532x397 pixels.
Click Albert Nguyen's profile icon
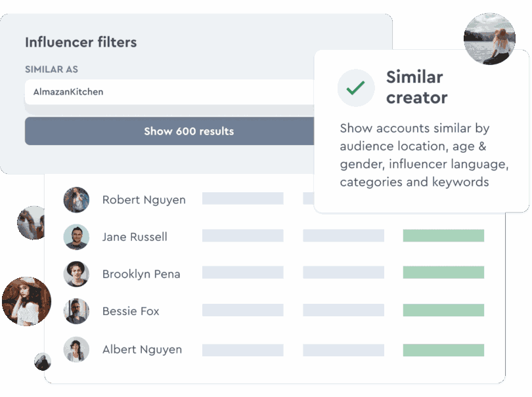(x=76, y=349)
